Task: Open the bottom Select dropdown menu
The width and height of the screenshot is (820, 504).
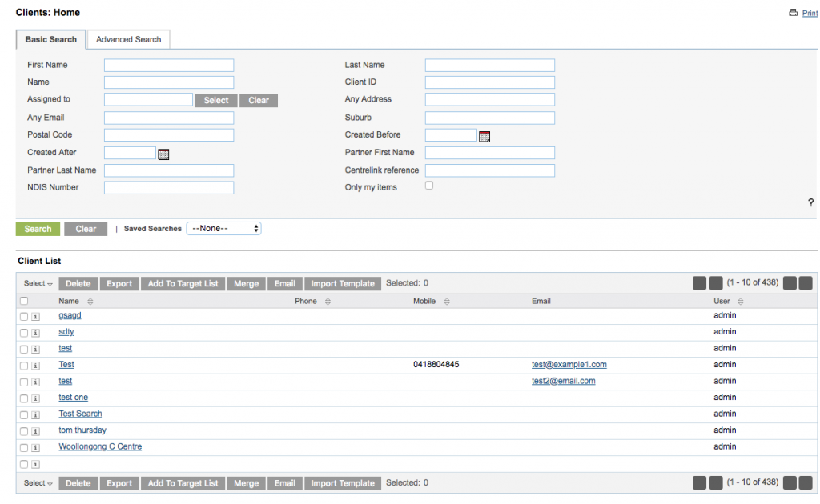Action: tap(37, 483)
